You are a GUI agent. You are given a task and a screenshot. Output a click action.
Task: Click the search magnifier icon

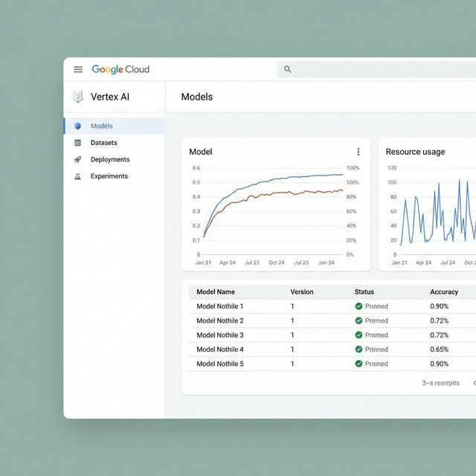288,69
